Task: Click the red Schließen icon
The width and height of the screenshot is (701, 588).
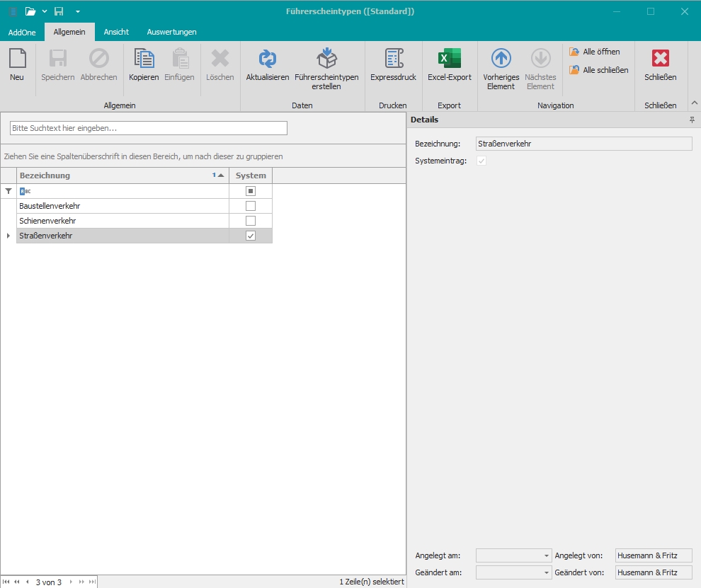Action: coord(660,59)
